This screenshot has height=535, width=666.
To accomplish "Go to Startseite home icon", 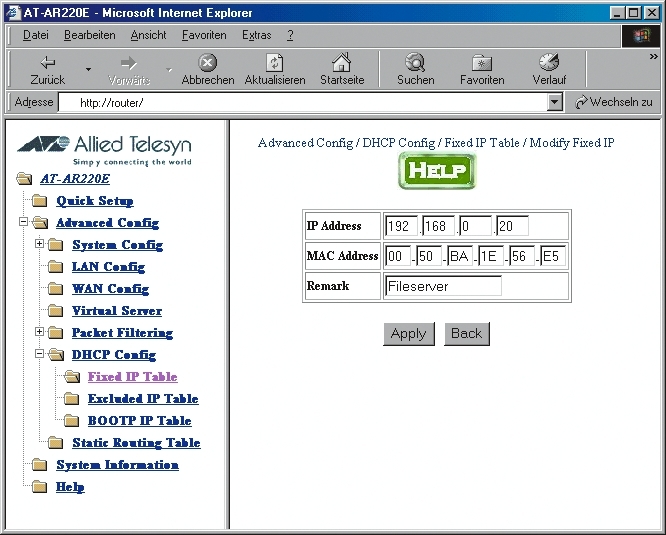I will 342,62.
